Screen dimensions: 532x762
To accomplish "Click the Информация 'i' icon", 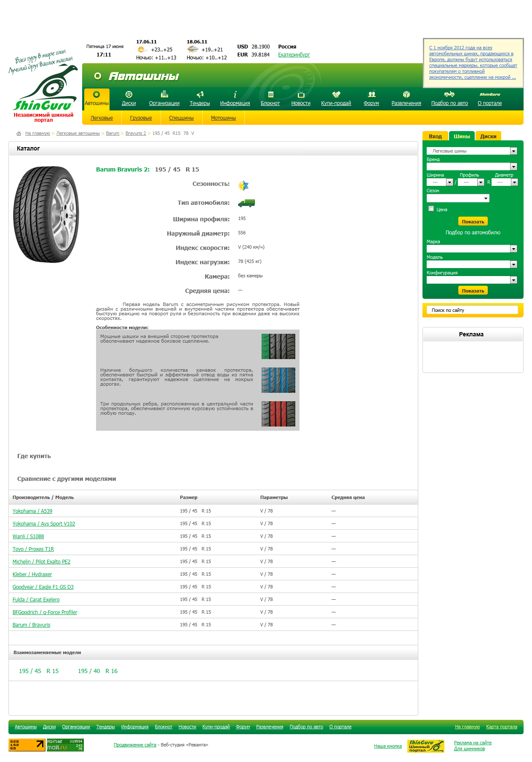I will click(x=235, y=94).
